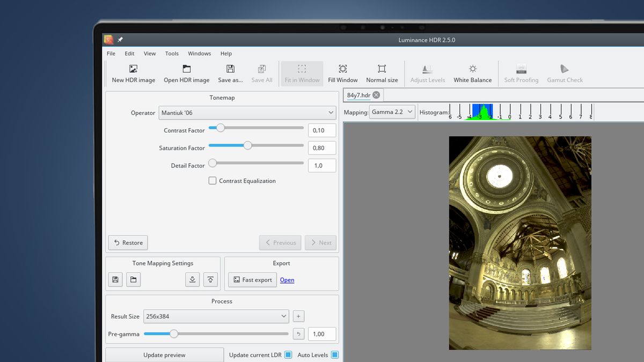Open the Tools menu
This screenshot has height=362, width=644.
(x=172, y=53)
